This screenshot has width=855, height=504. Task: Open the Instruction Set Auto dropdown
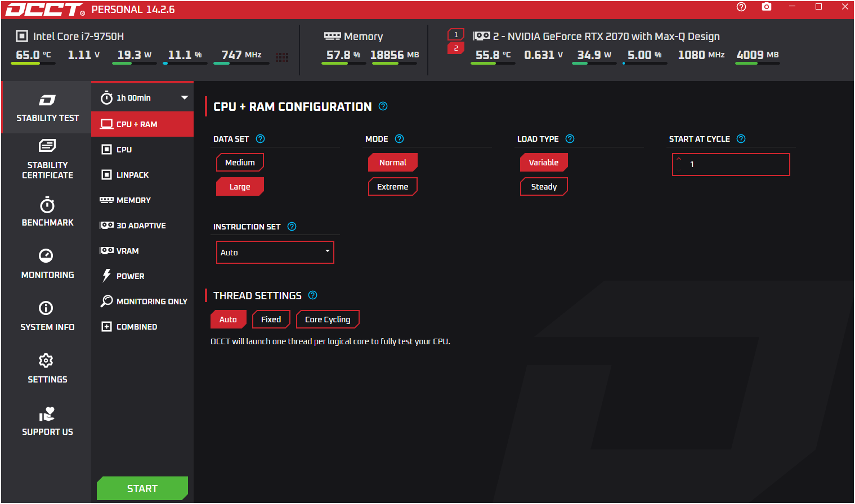click(x=275, y=252)
